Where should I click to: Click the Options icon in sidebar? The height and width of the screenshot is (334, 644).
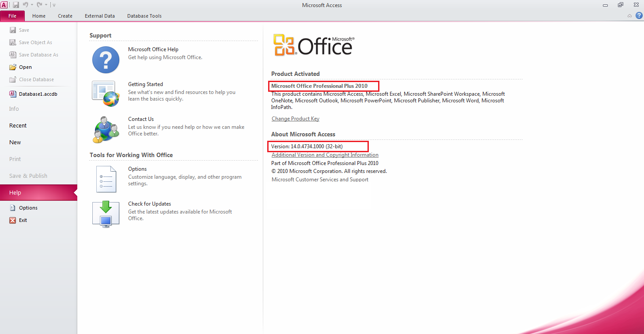[13, 208]
